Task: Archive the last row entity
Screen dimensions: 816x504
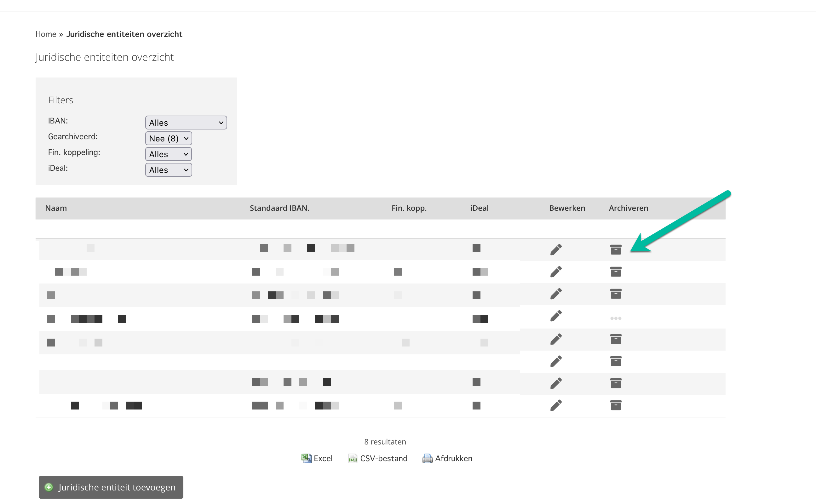Action: coord(615,405)
